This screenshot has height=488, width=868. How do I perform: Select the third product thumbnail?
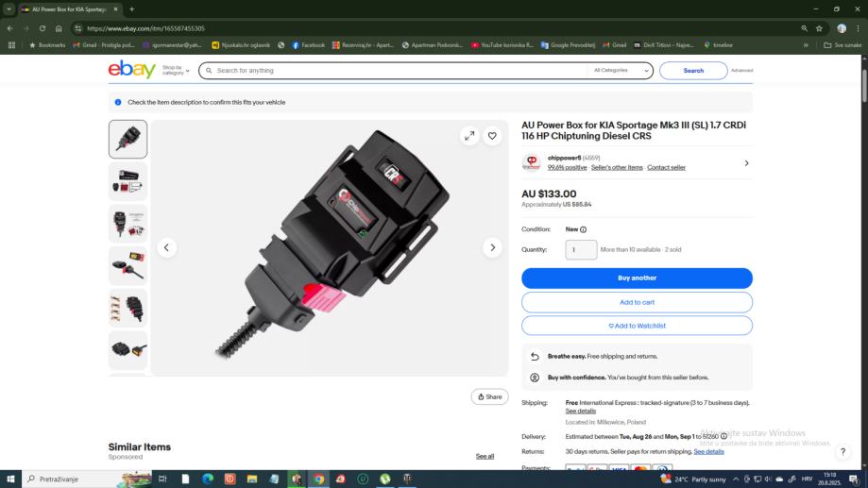click(x=128, y=224)
